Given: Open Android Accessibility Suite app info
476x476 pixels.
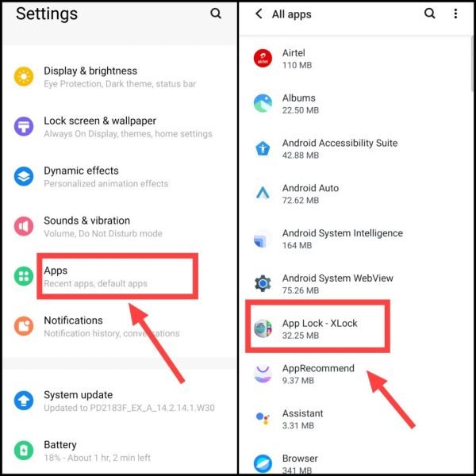Looking at the screenshot, I should [x=355, y=148].
